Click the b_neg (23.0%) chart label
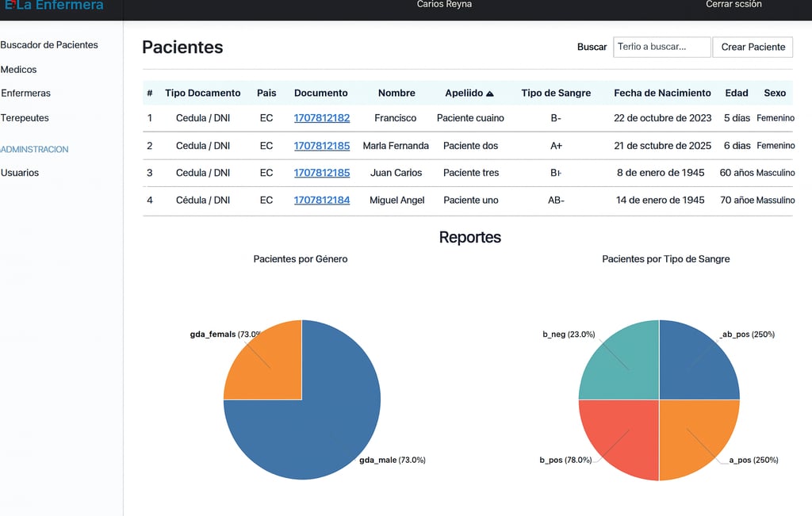Screen dimensions: 812x516 [569, 334]
